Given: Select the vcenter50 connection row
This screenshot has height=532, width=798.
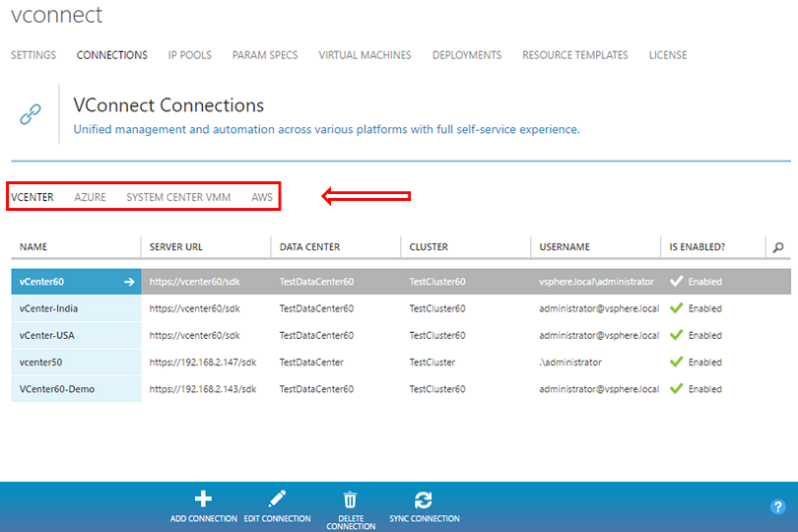Looking at the screenshot, I should pyautogui.click(x=401, y=363).
